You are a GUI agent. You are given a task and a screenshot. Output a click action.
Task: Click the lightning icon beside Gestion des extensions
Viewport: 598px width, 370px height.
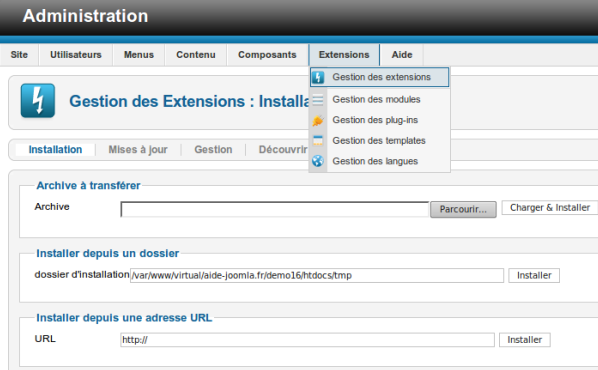pyautogui.click(x=318, y=77)
